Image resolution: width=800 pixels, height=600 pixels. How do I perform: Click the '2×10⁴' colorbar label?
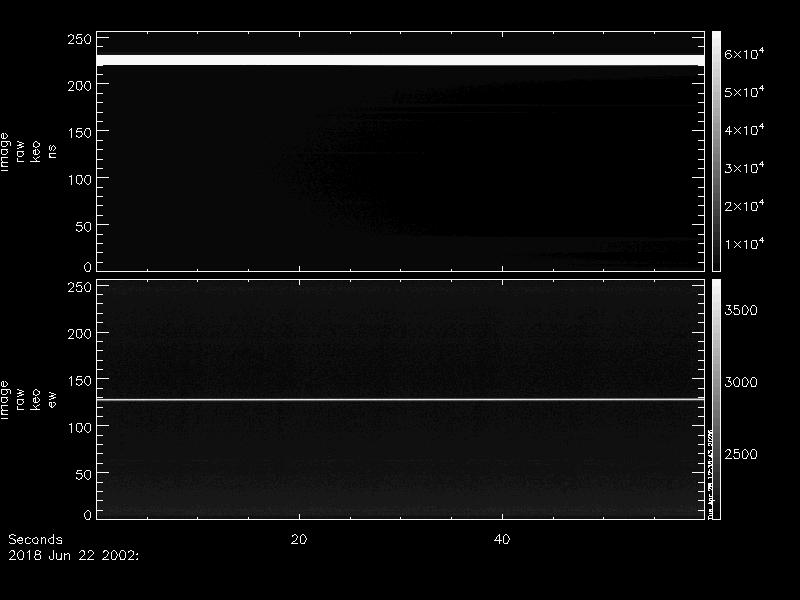pos(744,205)
